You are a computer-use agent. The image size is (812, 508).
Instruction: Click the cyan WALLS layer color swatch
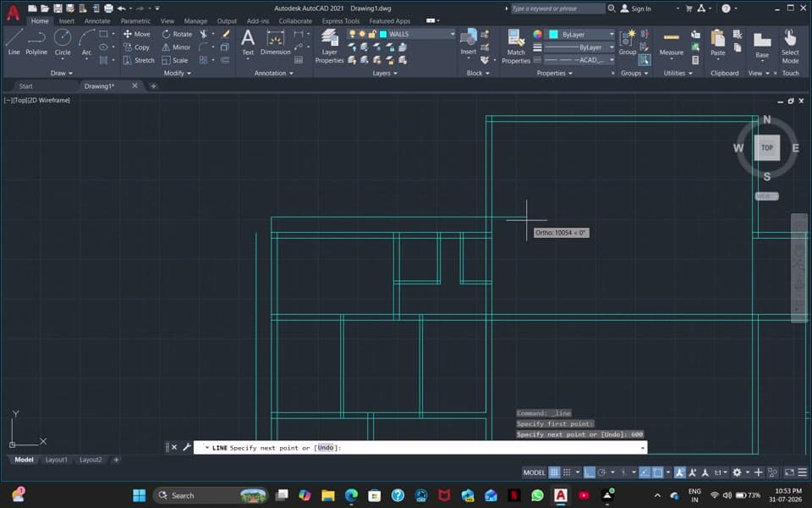pyautogui.click(x=383, y=34)
